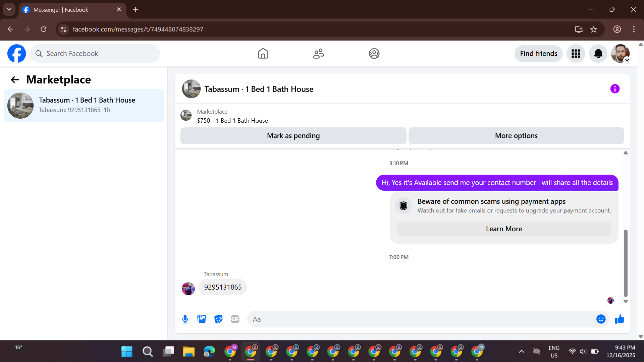This screenshot has height=362, width=644.
Task: Choose a GIF using the GIF icon
Action: [x=235, y=319]
